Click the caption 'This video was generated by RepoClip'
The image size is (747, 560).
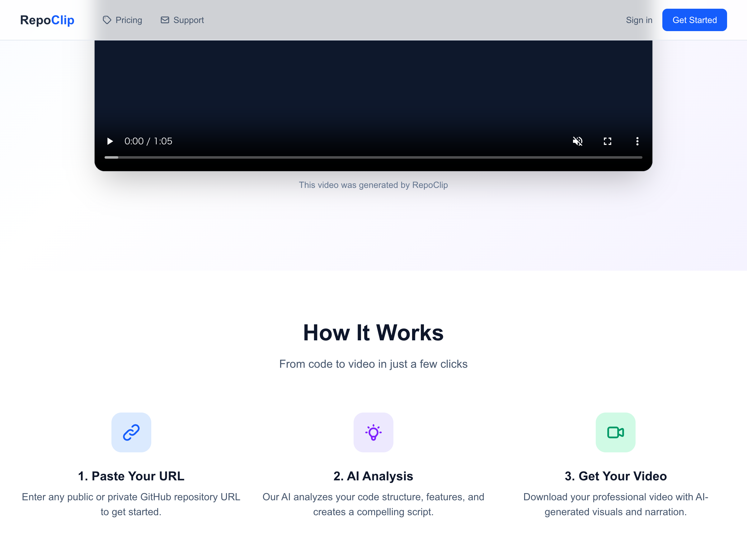click(x=373, y=185)
